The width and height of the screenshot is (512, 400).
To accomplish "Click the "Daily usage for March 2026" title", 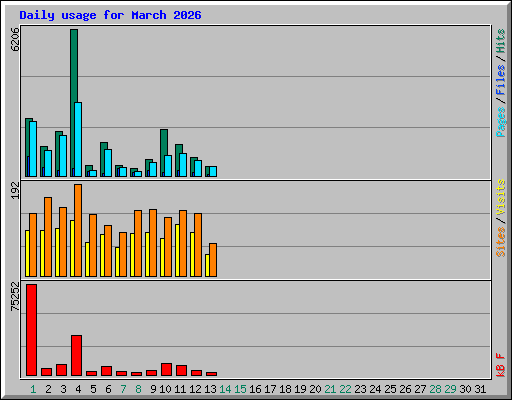I will (110, 15).
